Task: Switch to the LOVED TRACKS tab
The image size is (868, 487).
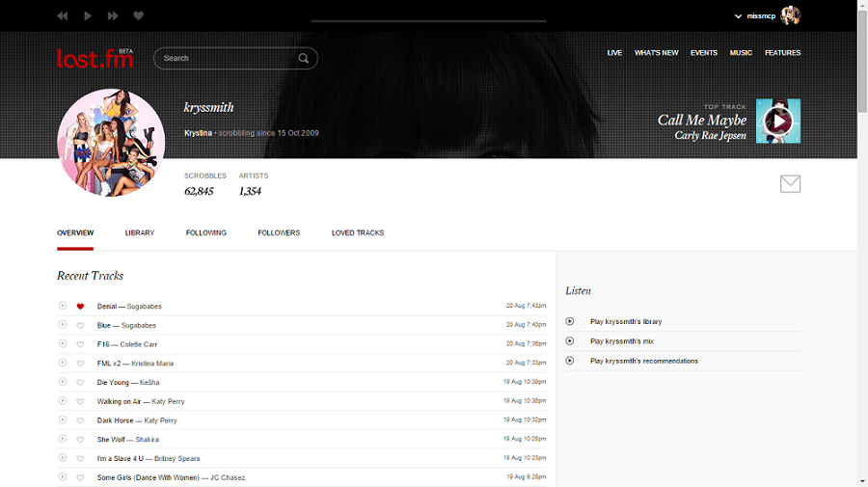Action: [x=358, y=233]
